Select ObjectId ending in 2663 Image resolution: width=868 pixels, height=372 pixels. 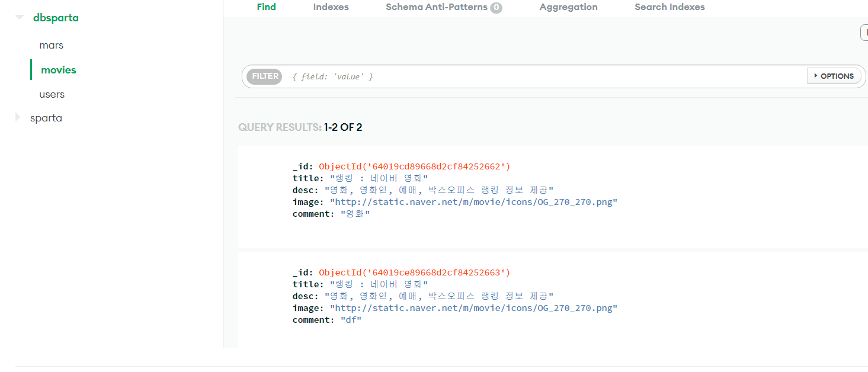[414, 272]
